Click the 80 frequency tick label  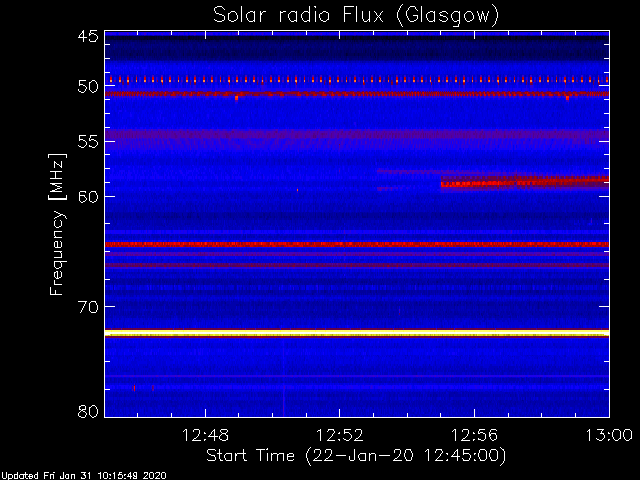[x=88, y=411]
